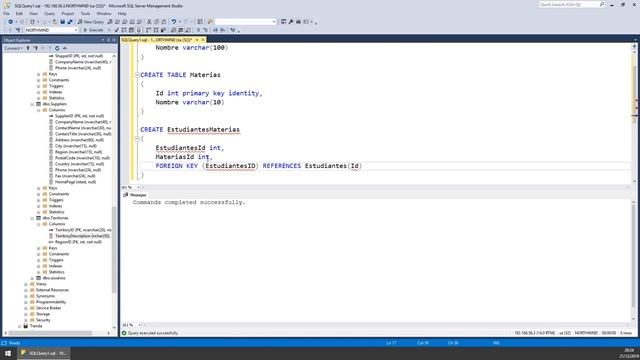Click the Object Explorer filter icon
This screenshot has height=360, width=640.
50,48
